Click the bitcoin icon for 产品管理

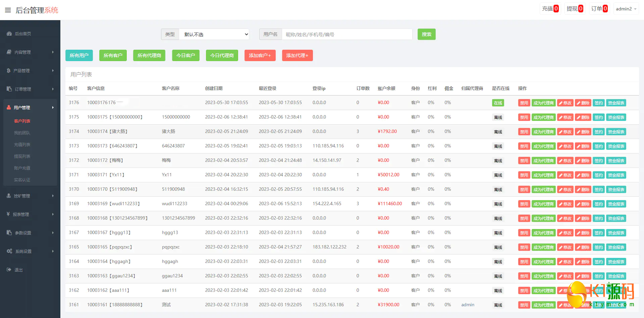9,71
